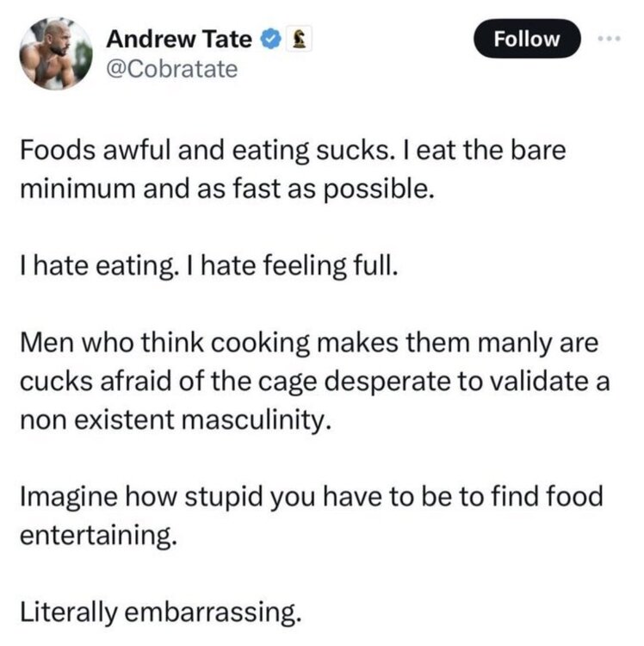This screenshot has width=644, height=646.
Task: Open the @Cobratate handle link
Action: point(170,70)
